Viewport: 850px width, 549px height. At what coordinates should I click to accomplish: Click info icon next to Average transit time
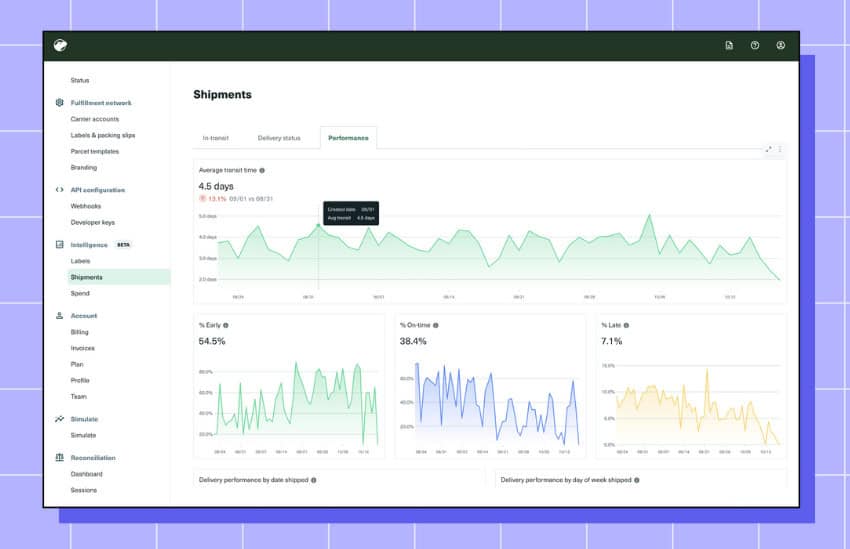point(262,170)
